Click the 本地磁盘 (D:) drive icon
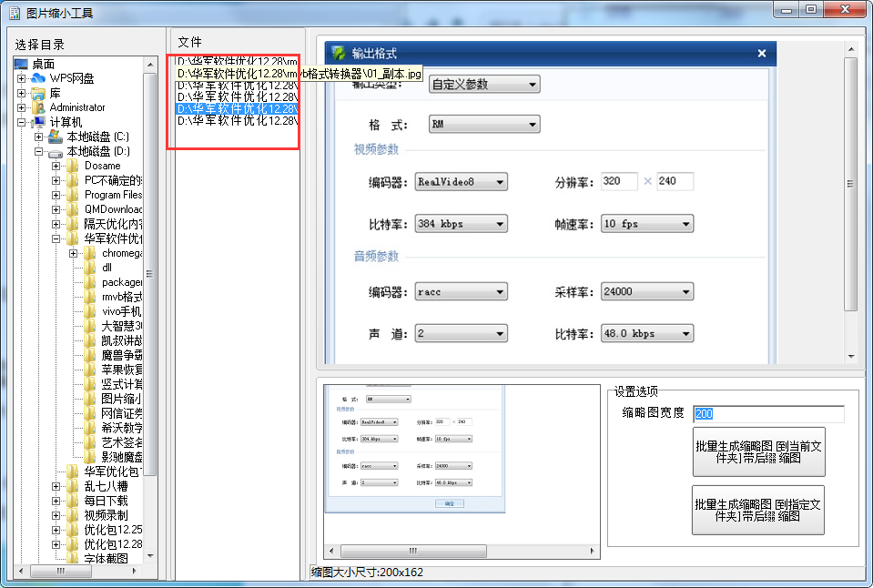Screen dimensions: 873x588 pos(56,151)
